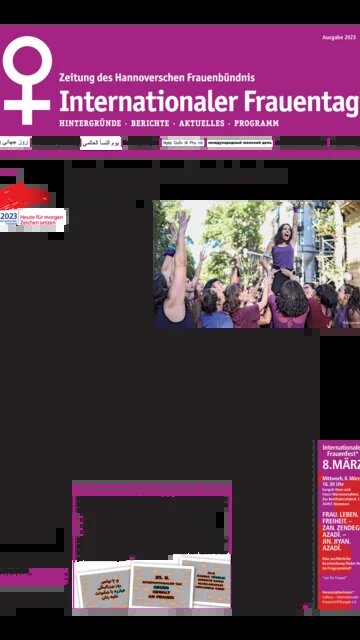Screen dimensions: 360x640
Task: Click the Arabic language label in the strip
Action: point(101,143)
